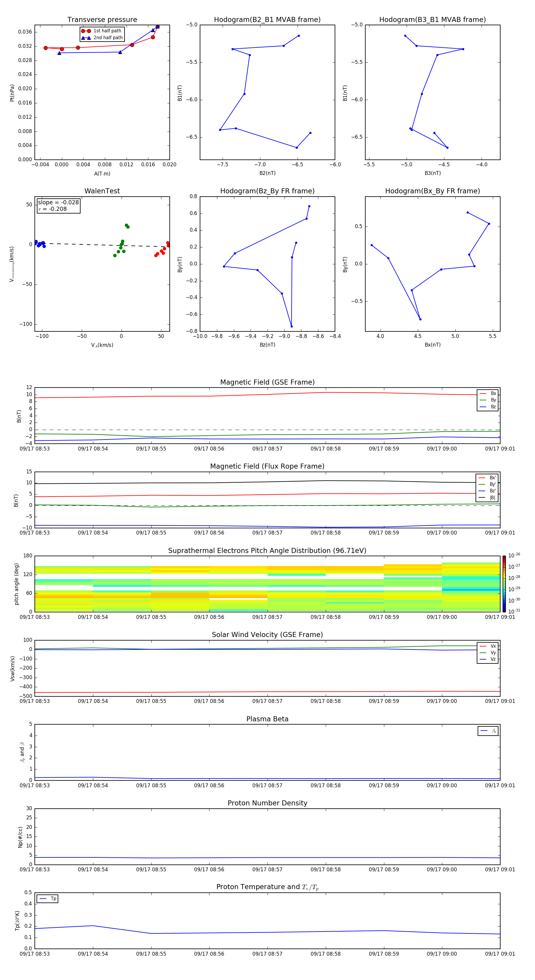Click the 'B3(nT)' x-axis label
The width and height of the screenshot is (535, 980).
click(x=432, y=173)
